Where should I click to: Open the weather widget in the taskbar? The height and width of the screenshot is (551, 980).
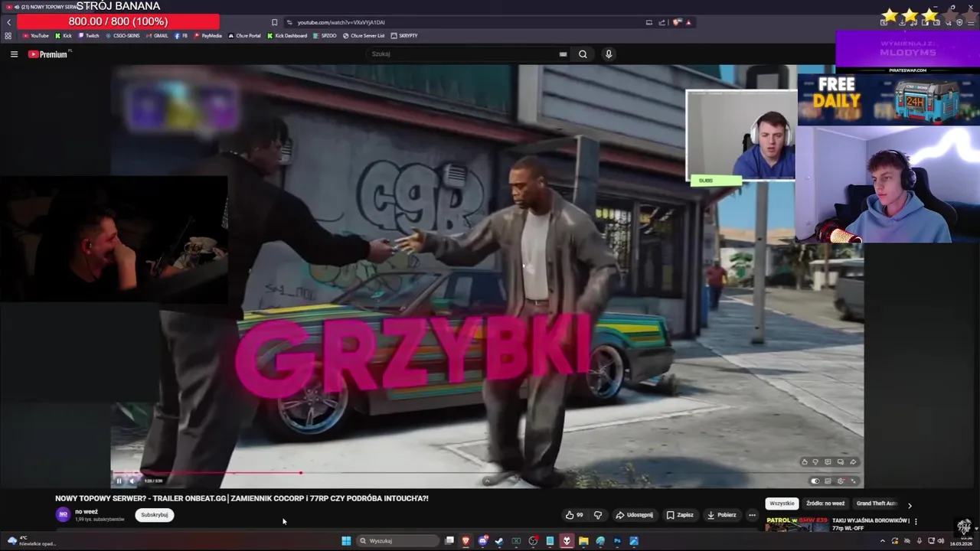pyautogui.click(x=32, y=541)
